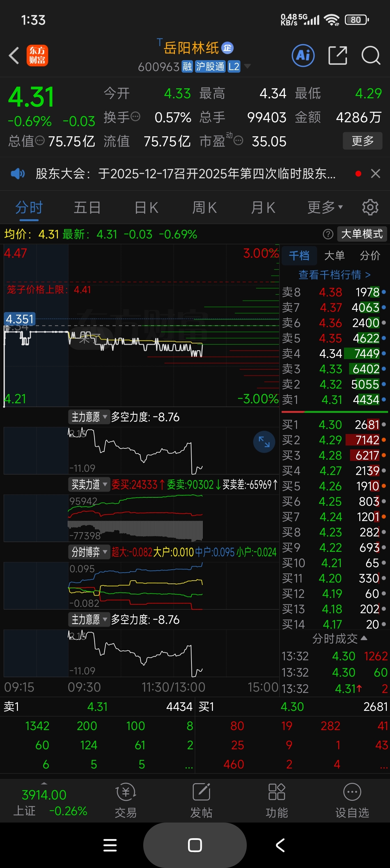
Task: Open 查看千档行情 link
Action: (x=334, y=275)
